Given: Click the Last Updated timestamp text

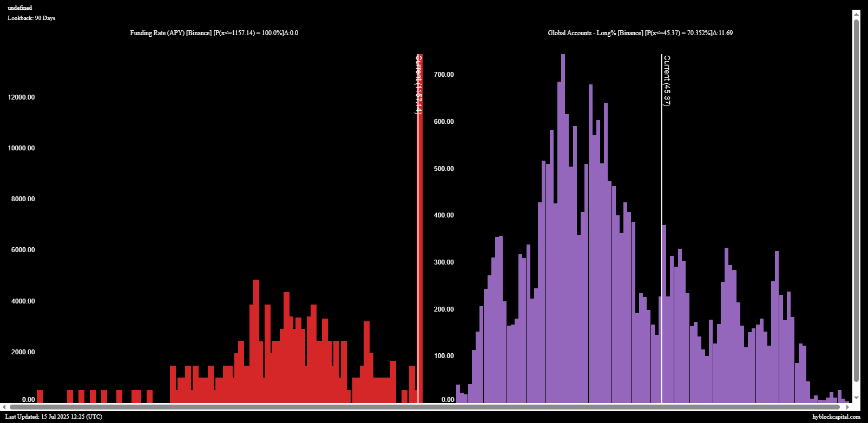Looking at the screenshot, I should (x=54, y=417).
